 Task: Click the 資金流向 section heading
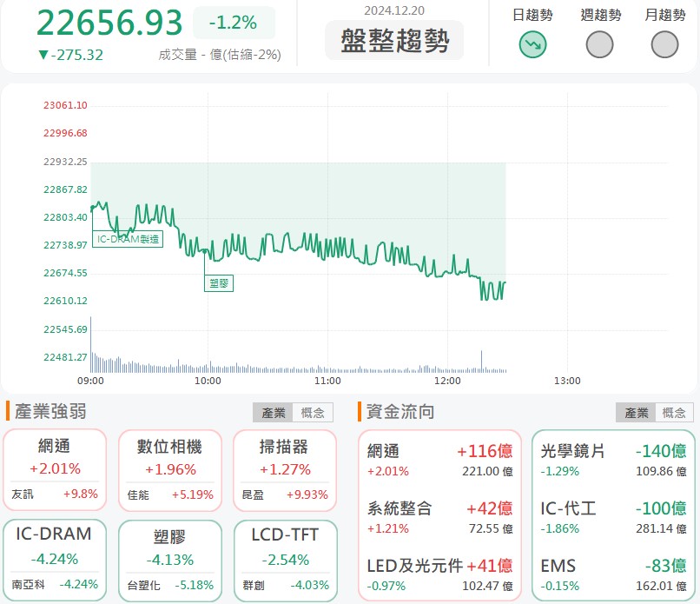pyautogui.click(x=400, y=411)
